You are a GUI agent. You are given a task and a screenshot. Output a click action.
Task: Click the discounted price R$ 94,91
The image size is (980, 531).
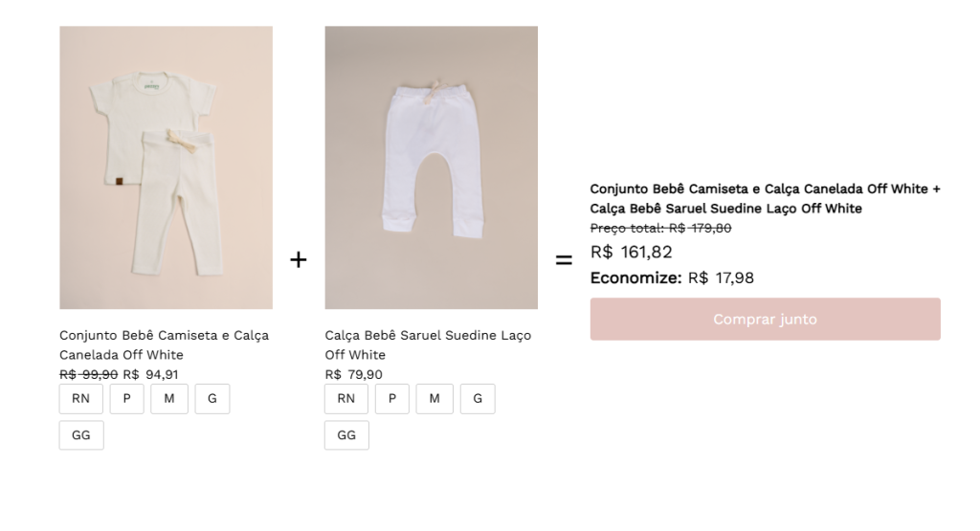[150, 375]
